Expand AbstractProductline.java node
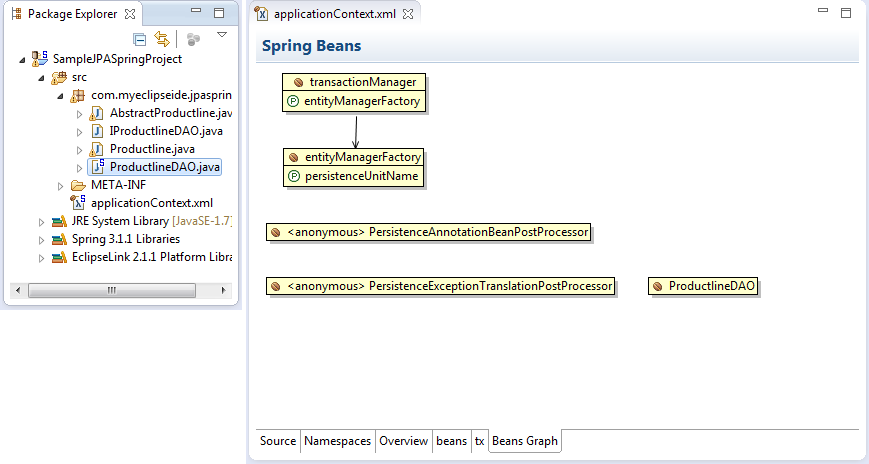 [79, 114]
